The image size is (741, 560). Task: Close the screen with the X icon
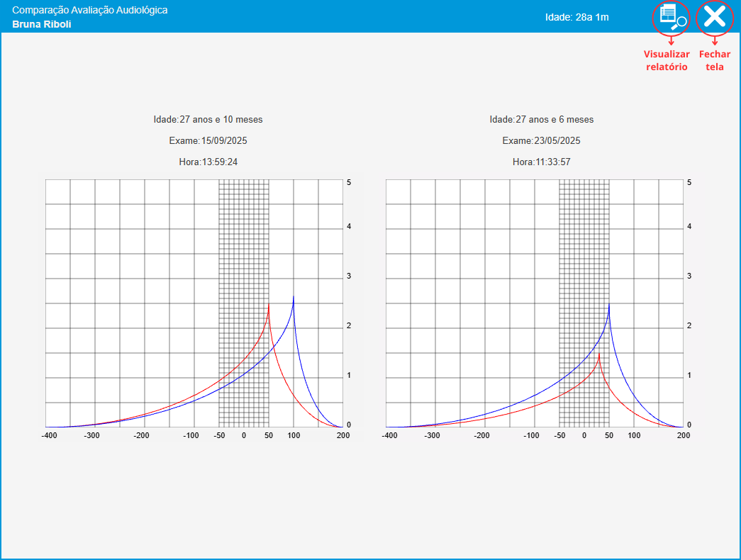[714, 17]
